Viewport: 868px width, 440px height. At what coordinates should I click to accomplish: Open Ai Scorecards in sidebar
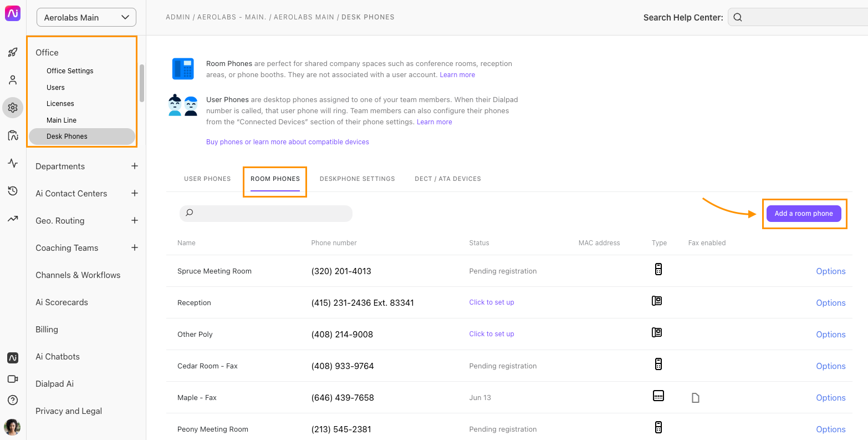62,302
